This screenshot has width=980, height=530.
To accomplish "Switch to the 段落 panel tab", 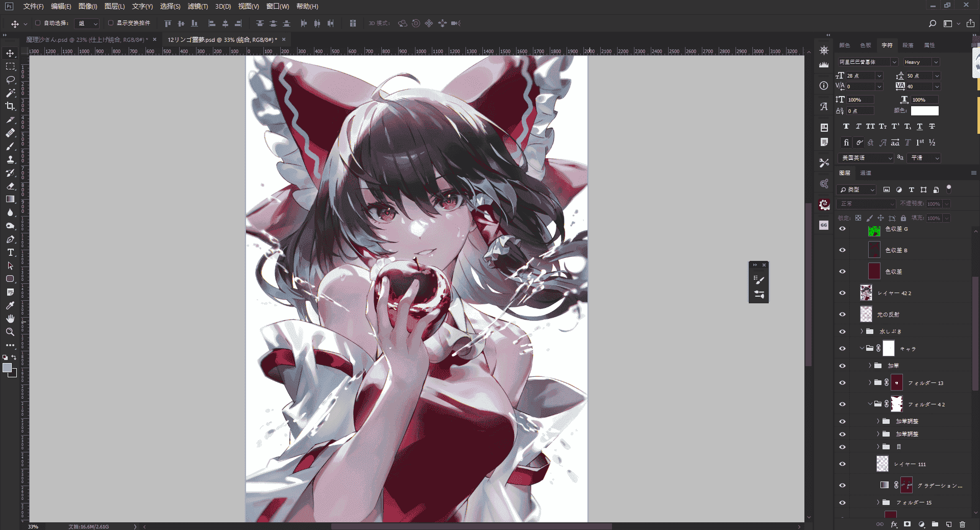I will (x=908, y=45).
